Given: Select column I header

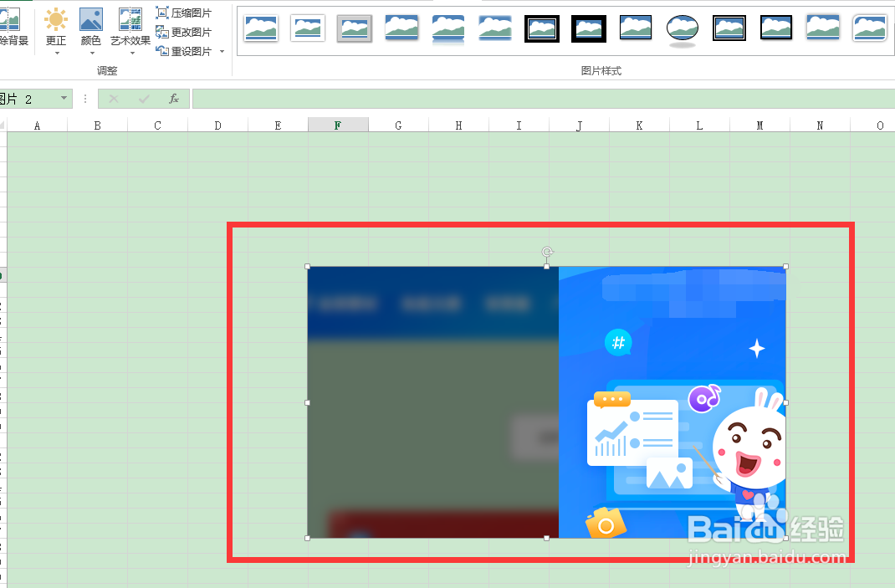Looking at the screenshot, I should pyautogui.click(x=519, y=125).
